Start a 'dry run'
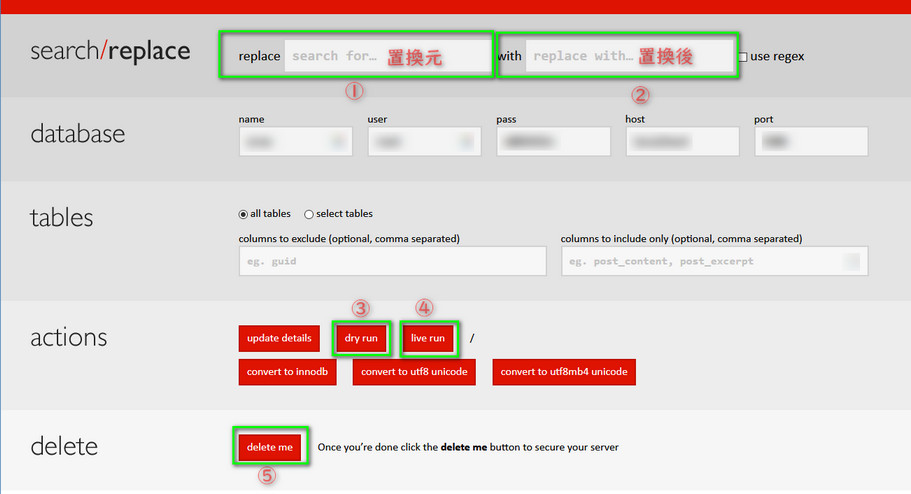911x494 pixels. [x=361, y=338]
